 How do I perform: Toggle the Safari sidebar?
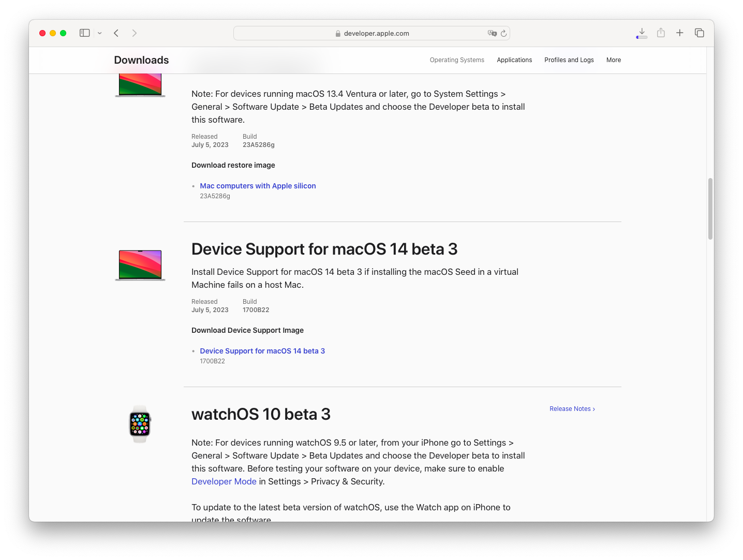point(84,33)
